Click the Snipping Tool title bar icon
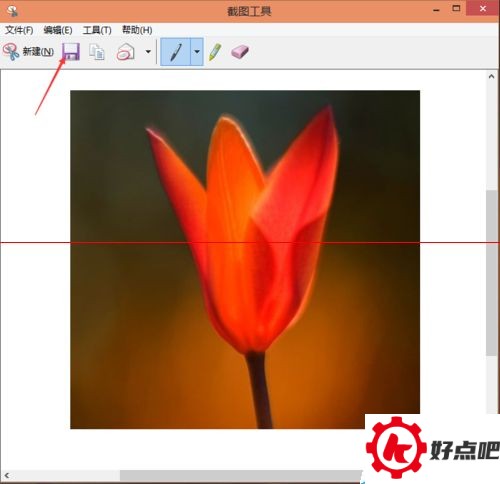This screenshot has width=500, height=484. 12,11
